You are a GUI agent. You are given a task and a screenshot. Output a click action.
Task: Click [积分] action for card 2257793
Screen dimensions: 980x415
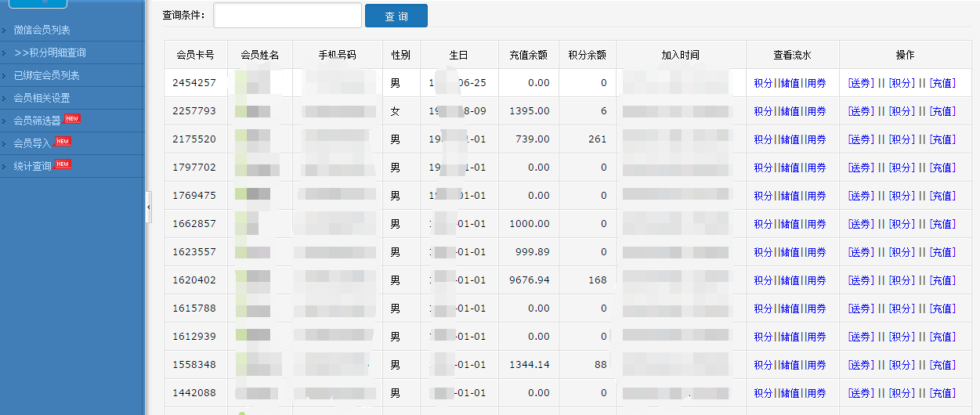coord(902,111)
